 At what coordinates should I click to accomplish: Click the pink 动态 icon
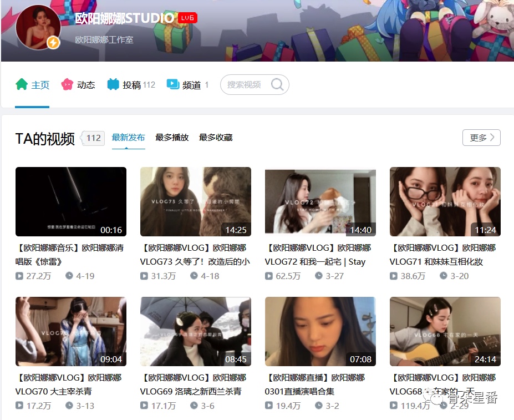(x=67, y=84)
